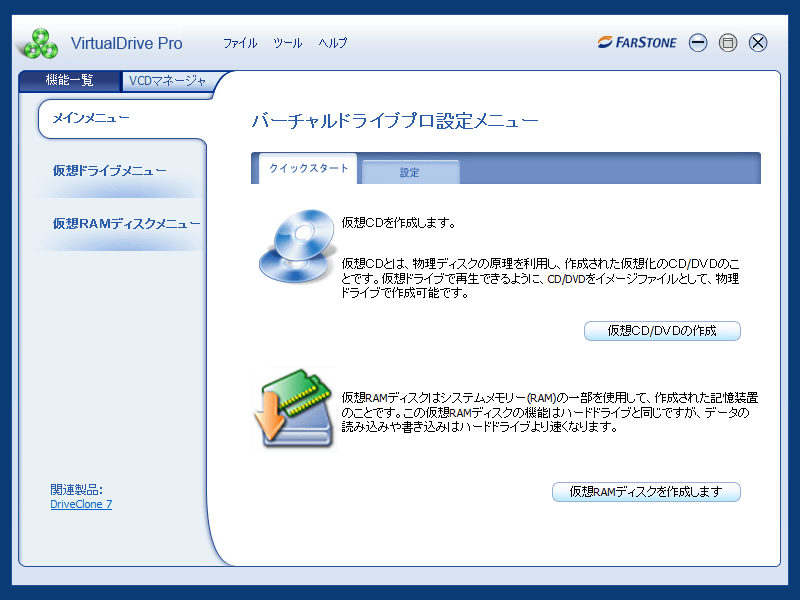The height and width of the screenshot is (600, 800).
Task: Select the クイックスタート tab
Action: (x=308, y=168)
